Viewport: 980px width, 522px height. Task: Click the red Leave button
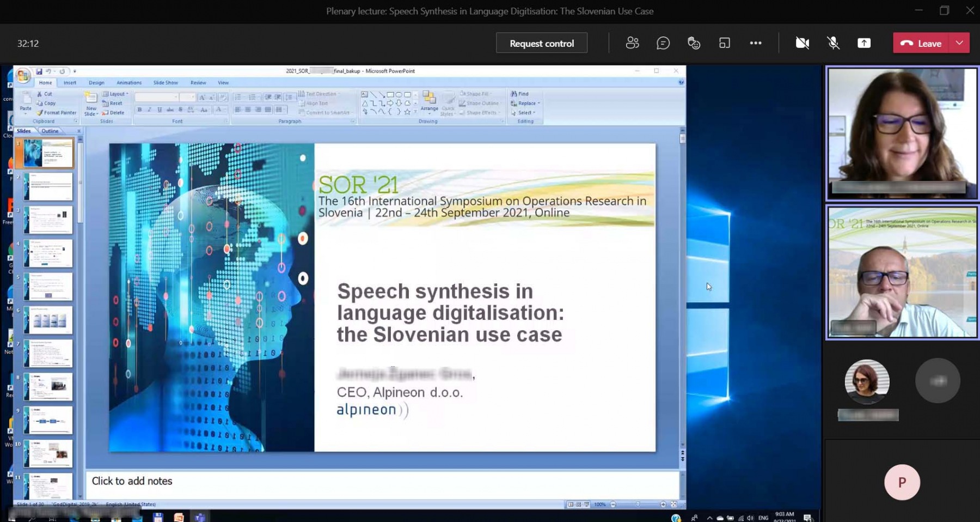tap(921, 43)
